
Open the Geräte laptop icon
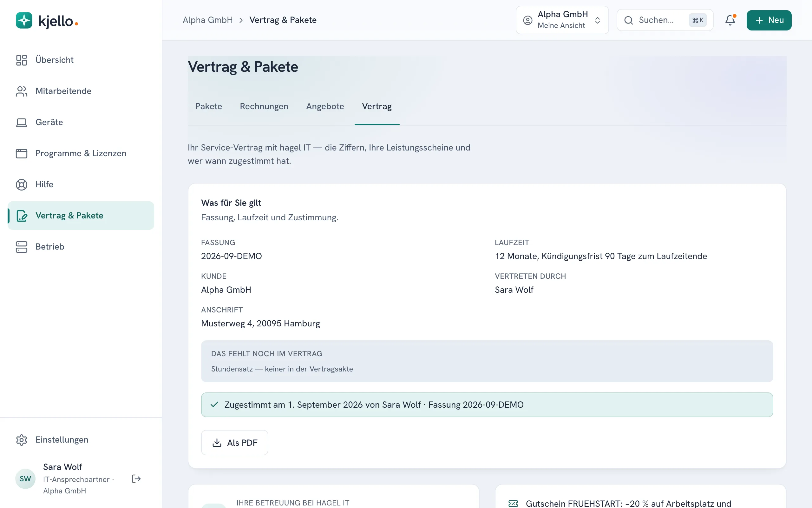22,122
